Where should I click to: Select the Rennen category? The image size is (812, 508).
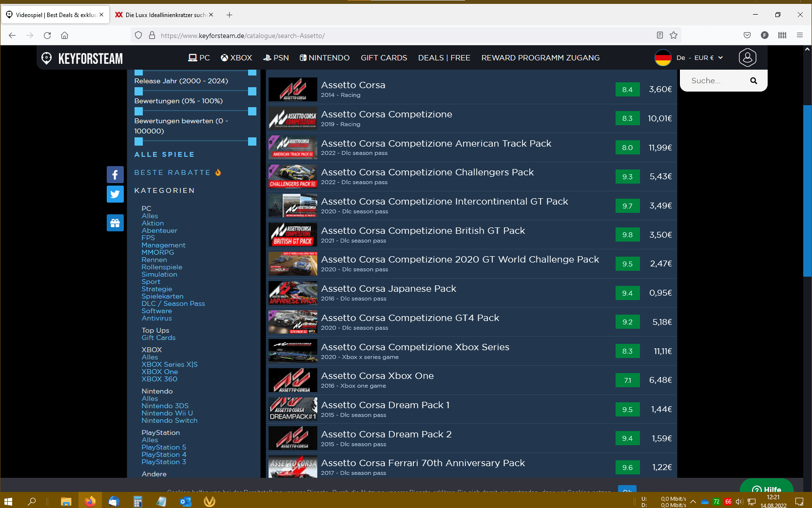click(154, 260)
